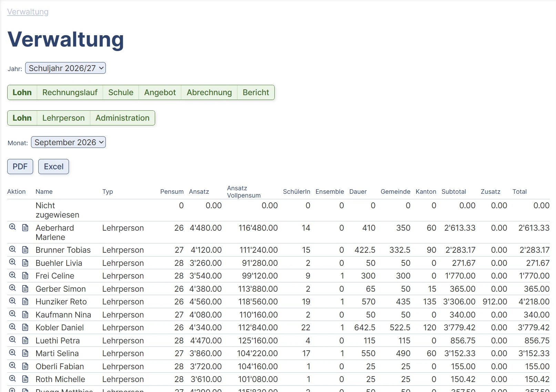The image size is (556, 392).
Task: Click magnifier icon for Gerber Simon
Action: (12, 288)
